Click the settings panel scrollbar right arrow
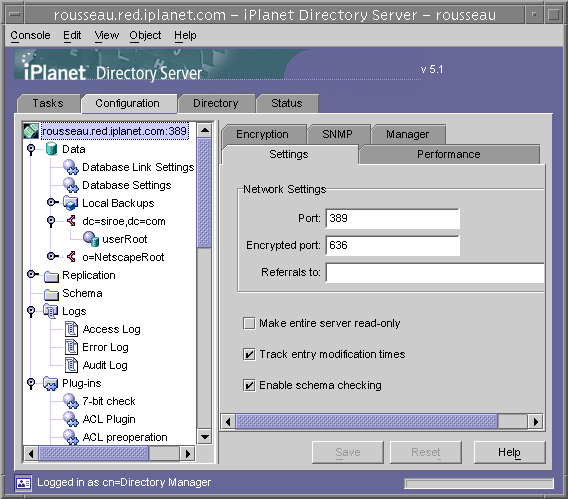The width and height of the screenshot is (568, 499). click(535, 422)
